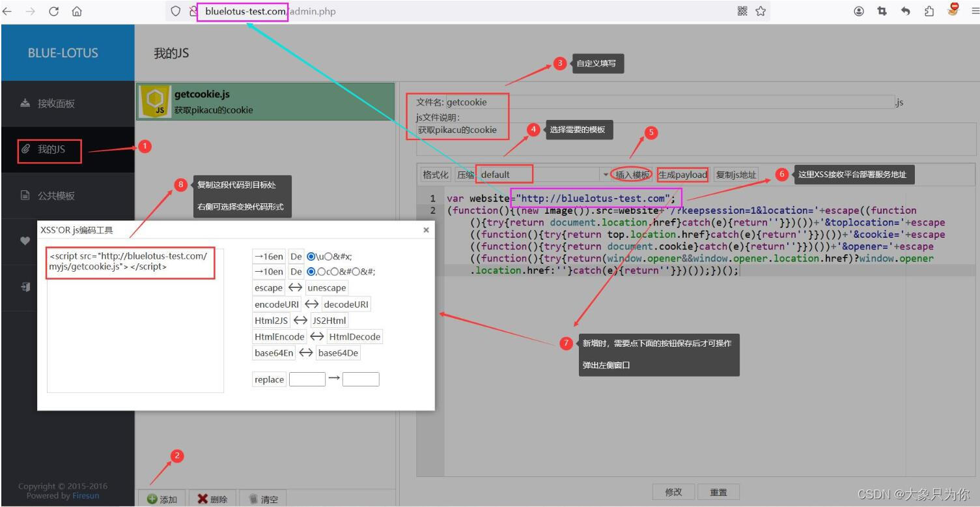Image resolution: width=980 pixels, height=507 pixels.
Task: Click the unescape button
Action: click(x=327, y=287)
